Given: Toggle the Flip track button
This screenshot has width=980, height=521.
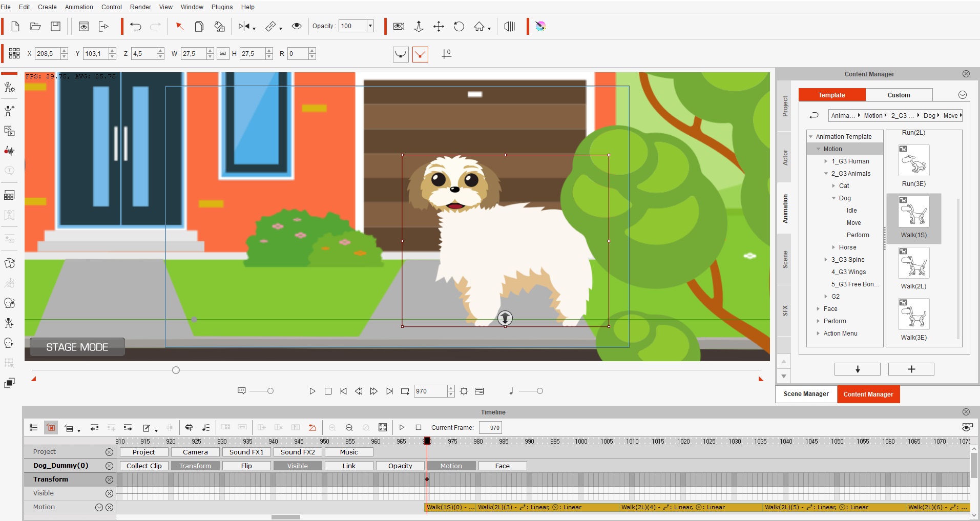Looking at the screenshot, I should click(x=246, y=466).
